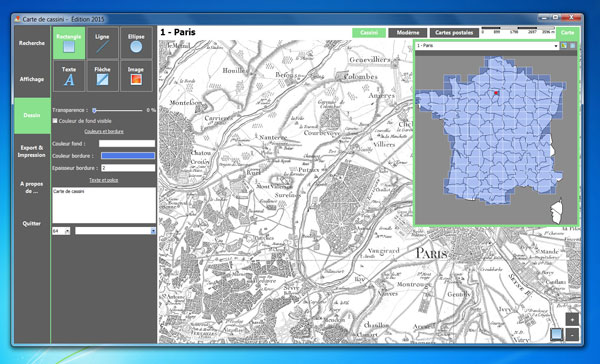Enable Couleur de fond visible checkbox
The height and width of the screenshot is (364, 600).
(x=55, y=121)
